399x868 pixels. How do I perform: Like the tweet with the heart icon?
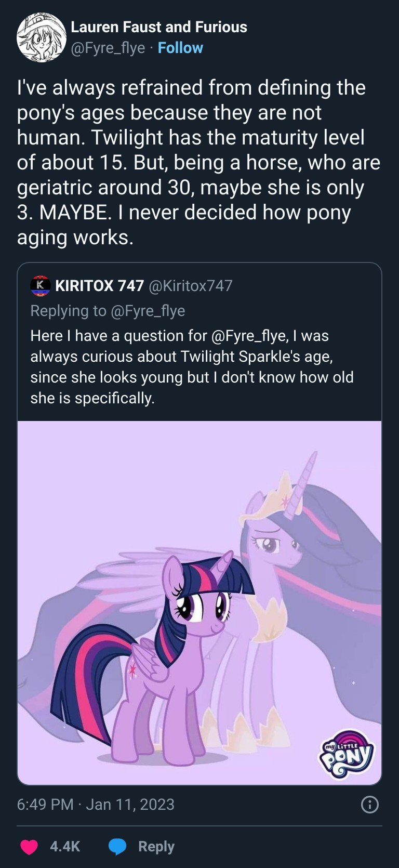point(29,847)
